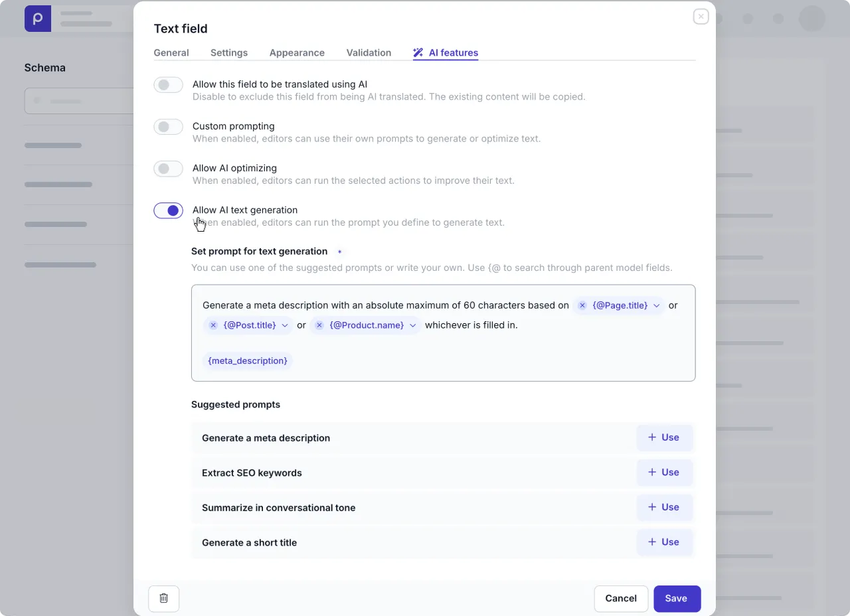Viewport: 850px width, 616px height.
Task: Click the Set prompt for text generation label
Action: (259, 251)
